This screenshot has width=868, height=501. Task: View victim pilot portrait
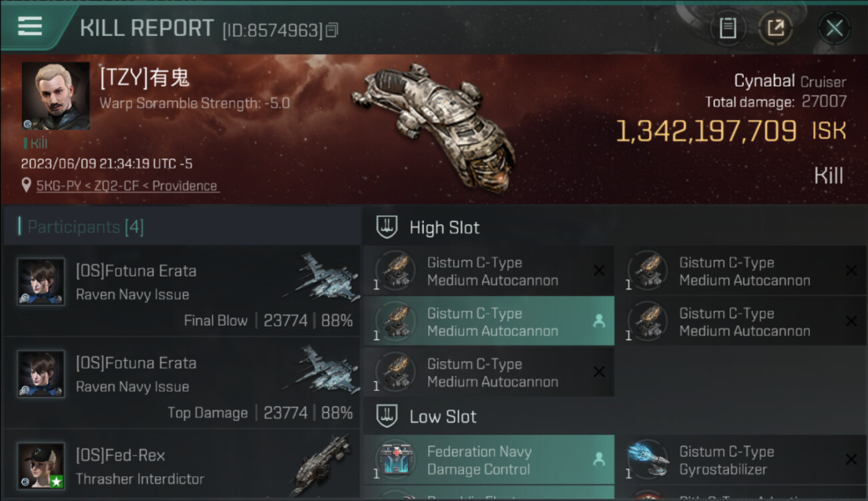click(x=55, y=96)
